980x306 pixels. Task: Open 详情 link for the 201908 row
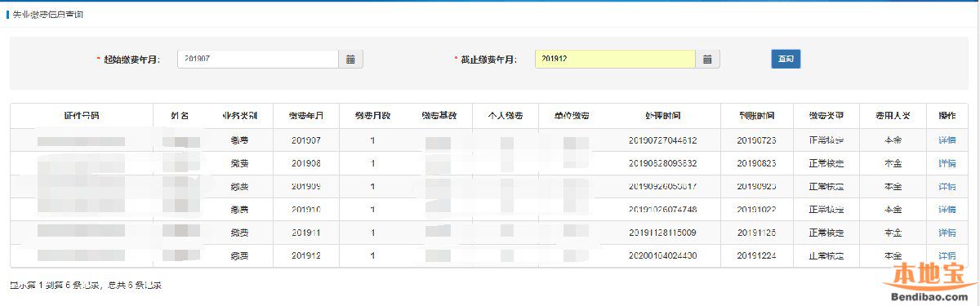pos(947,163)
